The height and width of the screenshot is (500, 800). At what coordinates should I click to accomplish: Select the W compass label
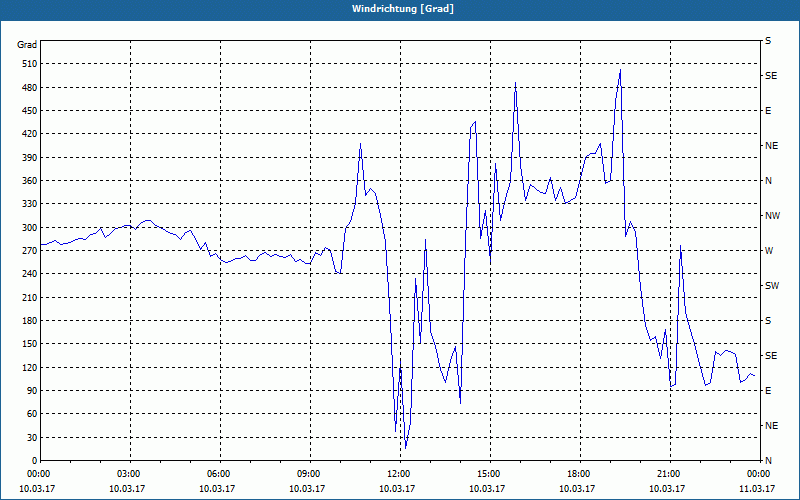pos(769,251)
